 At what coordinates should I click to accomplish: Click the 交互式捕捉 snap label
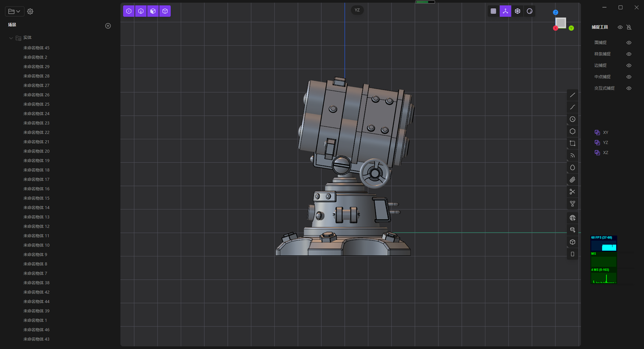tap(604, 88)
